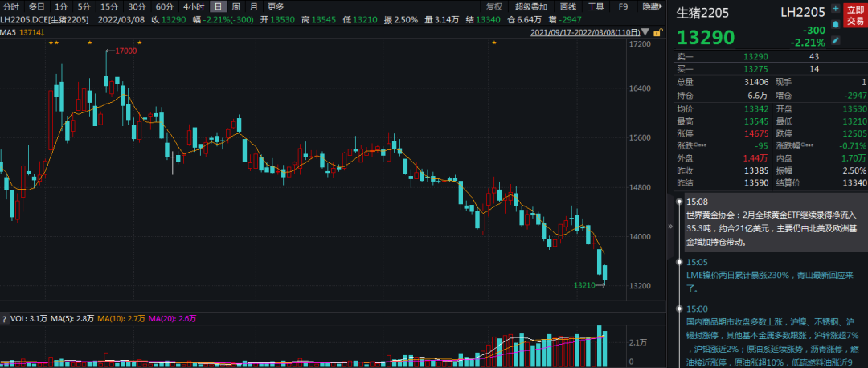Click the large 13290 last price
868x368 pixels.
click(x=706, y=38)
